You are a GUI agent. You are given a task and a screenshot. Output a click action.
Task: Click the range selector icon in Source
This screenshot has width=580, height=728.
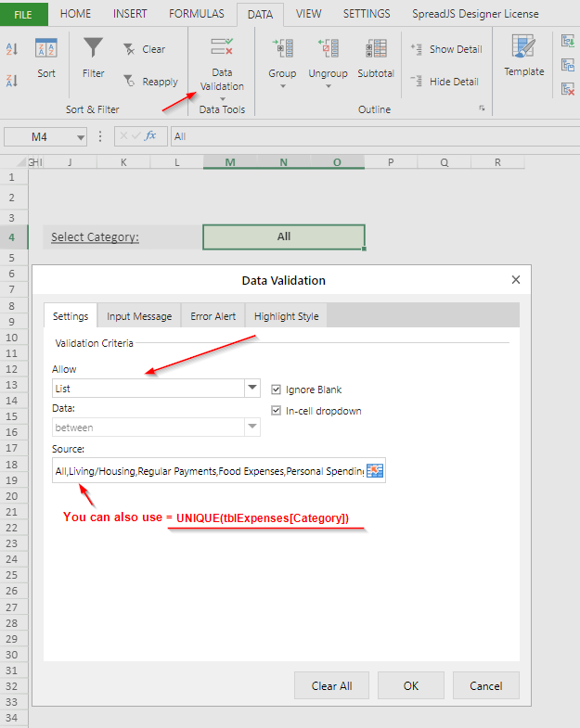point(375,471)
